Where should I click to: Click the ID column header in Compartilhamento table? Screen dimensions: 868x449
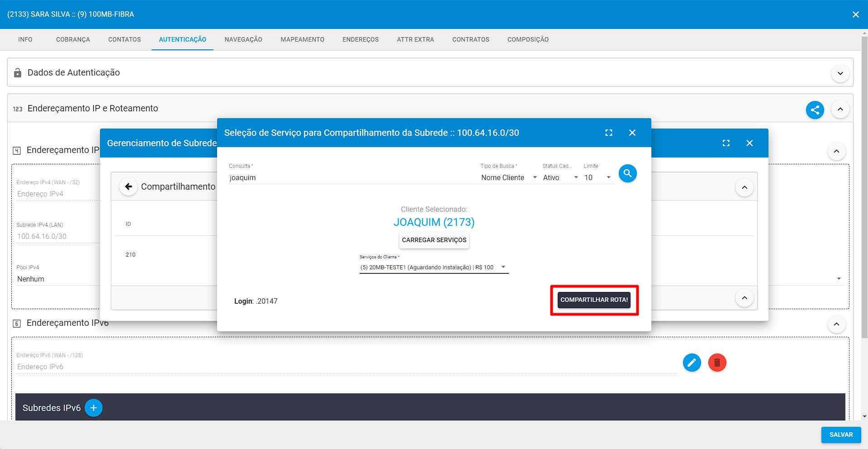(x=128, y=224)
